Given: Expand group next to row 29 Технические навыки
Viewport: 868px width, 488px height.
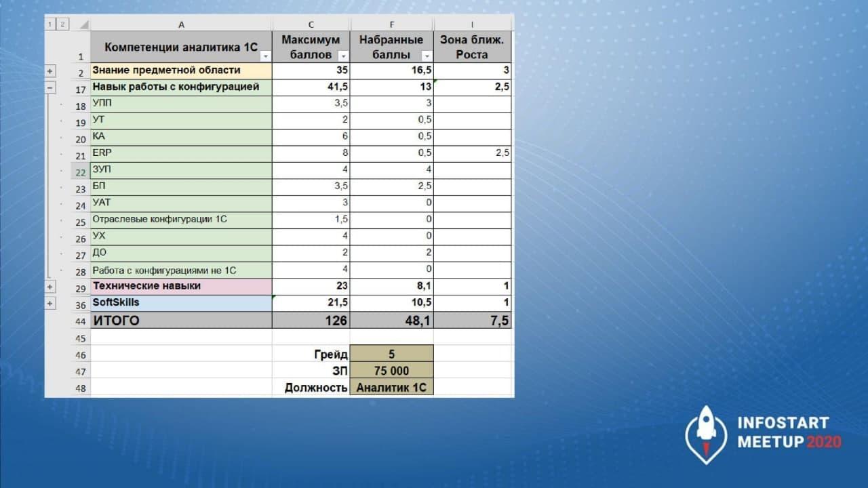Looking at the screenshot, I should coord(50,287).
